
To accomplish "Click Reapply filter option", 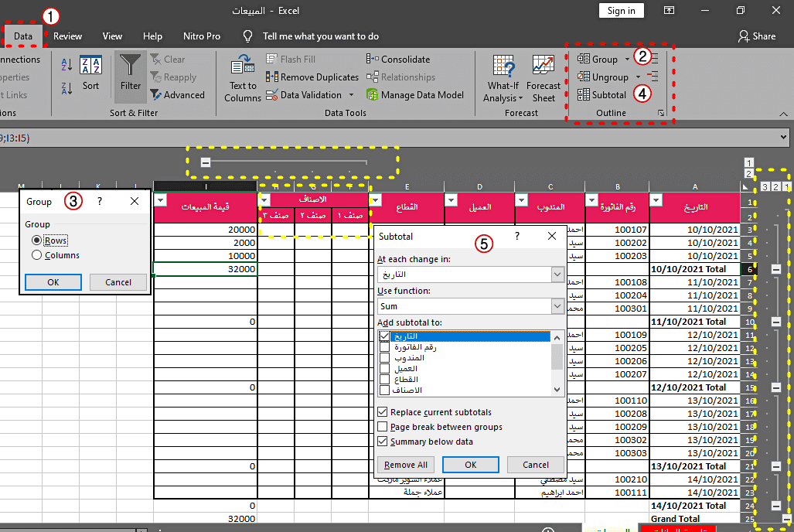I will pos(173,77).
